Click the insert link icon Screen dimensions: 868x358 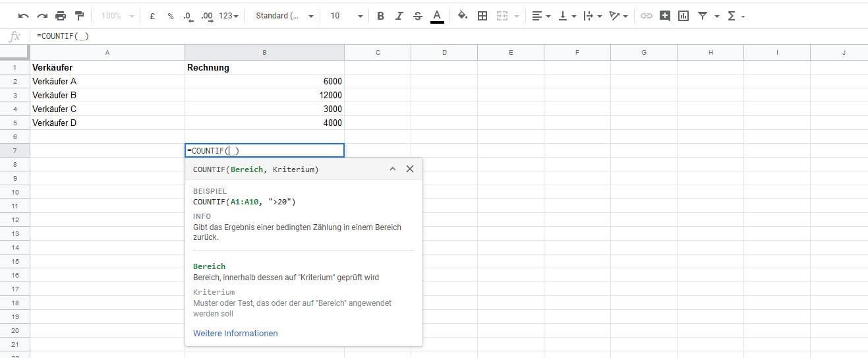point(647,16)
